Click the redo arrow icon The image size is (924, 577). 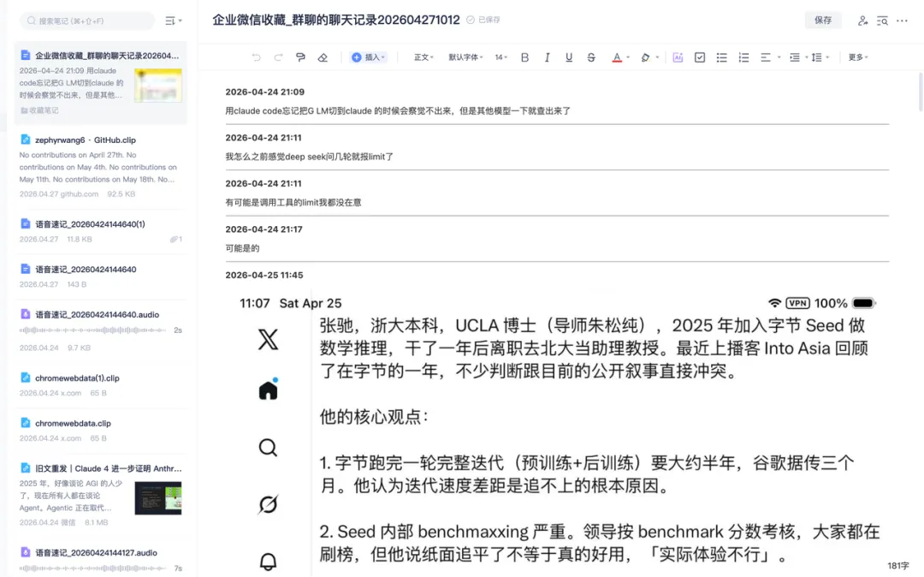[x=279, y=57]
